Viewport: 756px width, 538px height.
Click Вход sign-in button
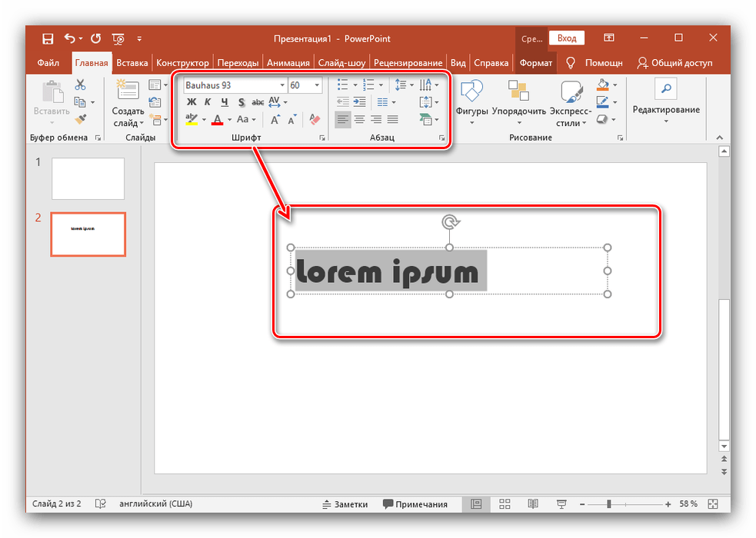click(x=567, y=38)
